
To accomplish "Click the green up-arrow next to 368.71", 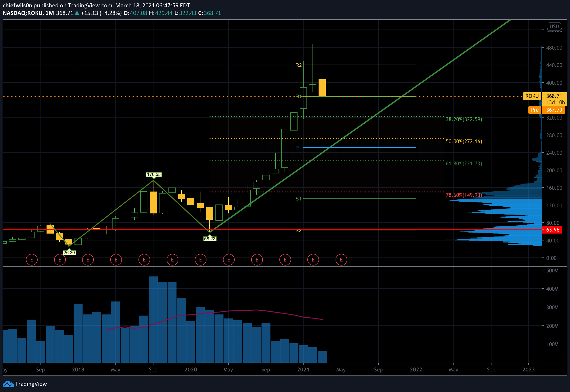I will pos(77,13).
